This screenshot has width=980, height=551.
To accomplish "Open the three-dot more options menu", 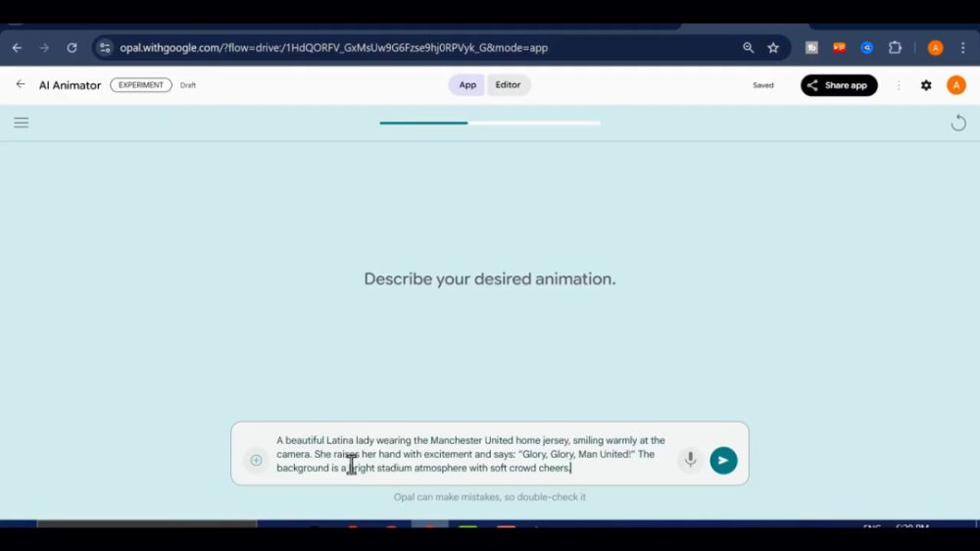I will pos(899,85).
